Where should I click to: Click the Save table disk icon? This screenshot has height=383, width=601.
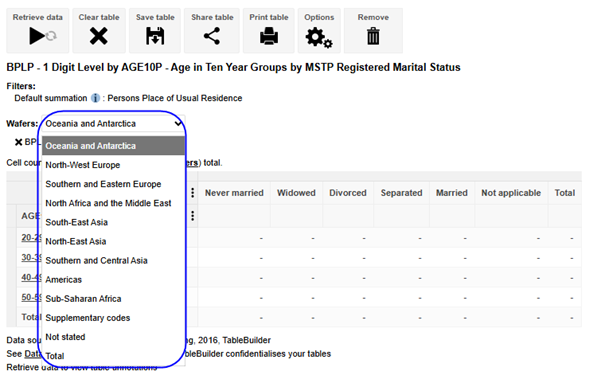point(155,36)
